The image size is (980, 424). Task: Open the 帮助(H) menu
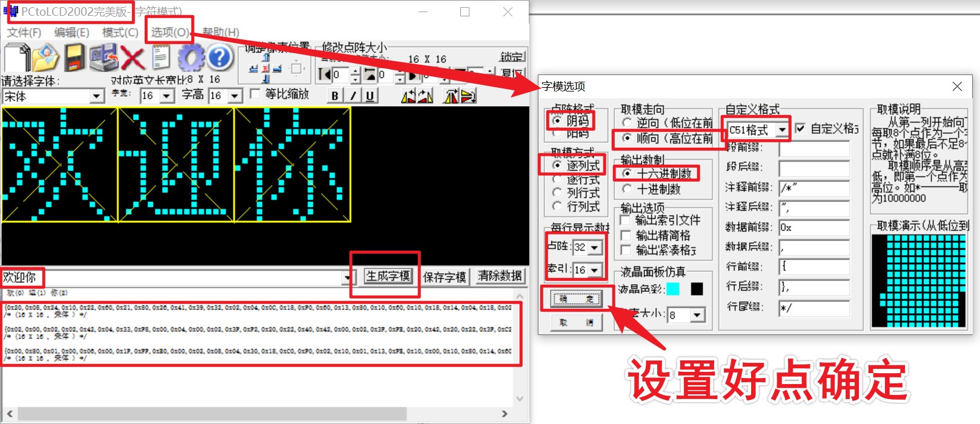(220, 32)
